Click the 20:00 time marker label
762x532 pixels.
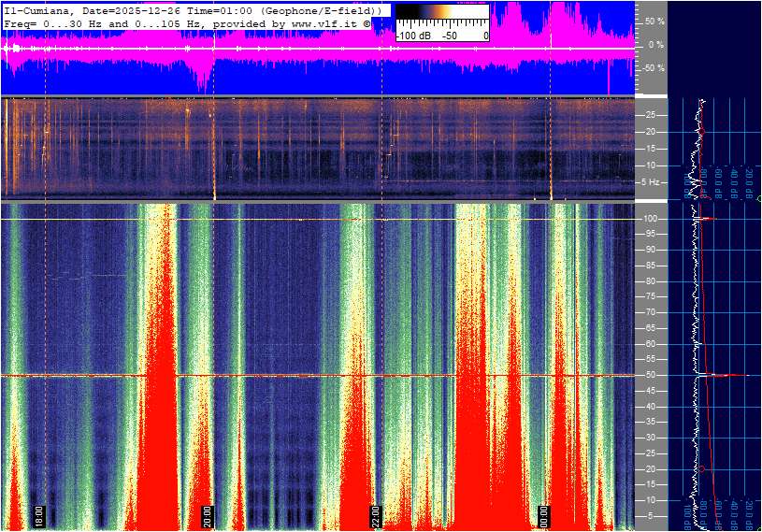point(208,515)
